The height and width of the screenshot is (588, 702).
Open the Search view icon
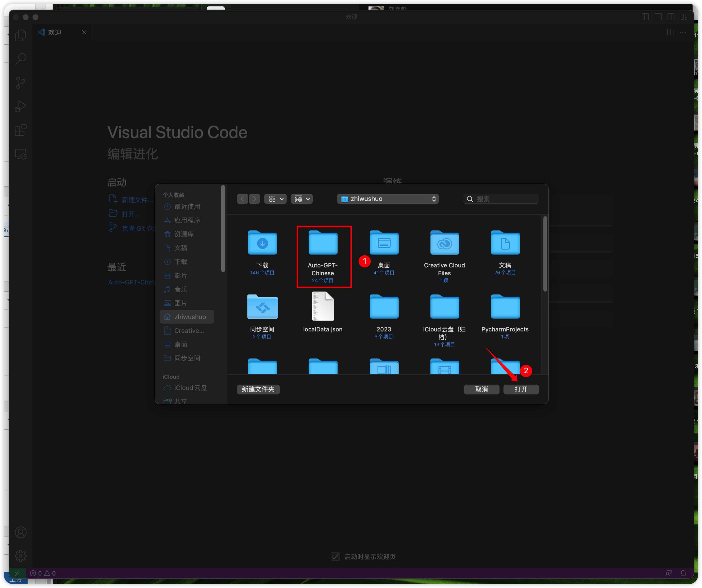20,59
